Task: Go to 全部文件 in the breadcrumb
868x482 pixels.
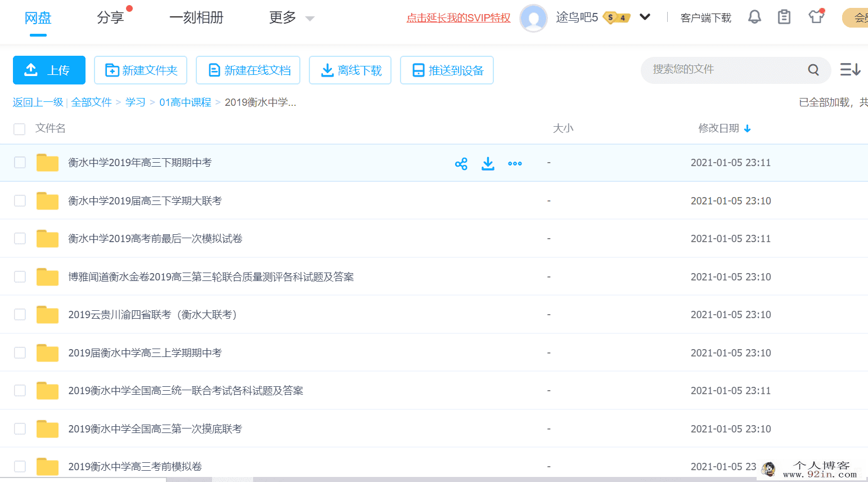Action: [92, 102]
